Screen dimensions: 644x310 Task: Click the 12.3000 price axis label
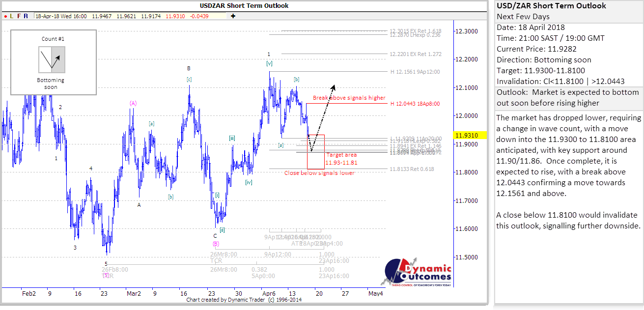467,31
